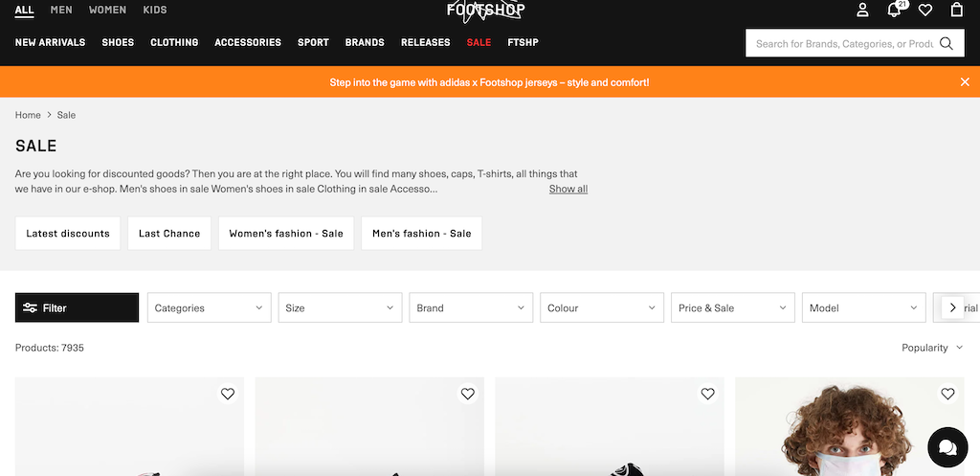The width and height of the screenshot is (980, 476).
Task: Open the shopping bag icon
Action: point(956,10)
